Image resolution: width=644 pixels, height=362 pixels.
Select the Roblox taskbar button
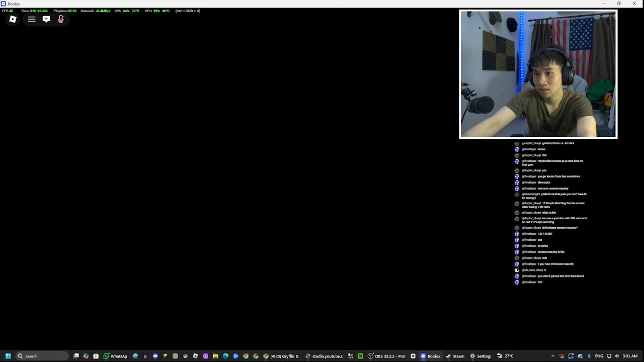(x=430, y=356)
